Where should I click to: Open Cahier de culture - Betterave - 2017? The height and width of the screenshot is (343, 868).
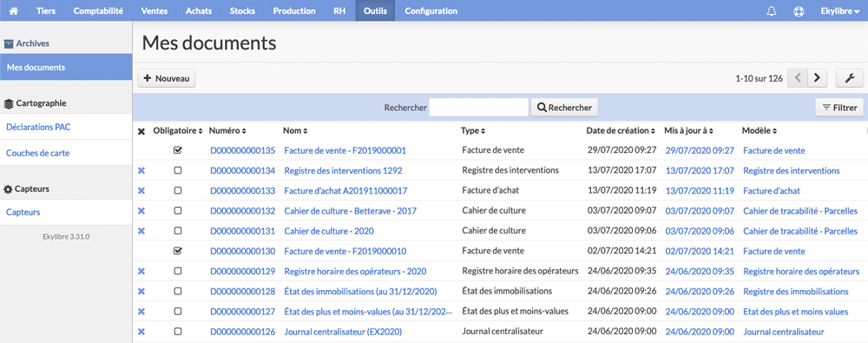coord(351,211)
